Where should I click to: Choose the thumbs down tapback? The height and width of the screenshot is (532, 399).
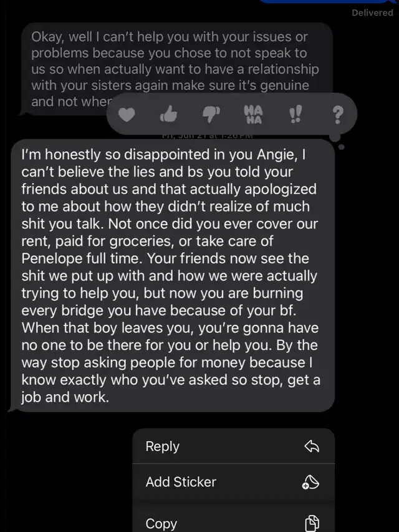(x=211, y=115)
